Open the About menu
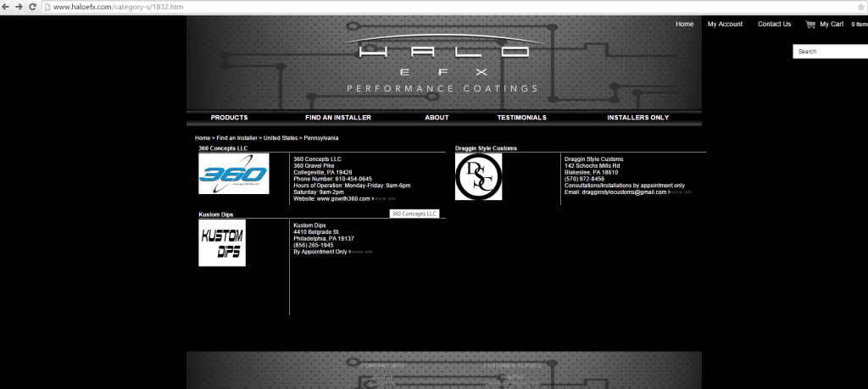The image size is (868, 389). (437, 118)
